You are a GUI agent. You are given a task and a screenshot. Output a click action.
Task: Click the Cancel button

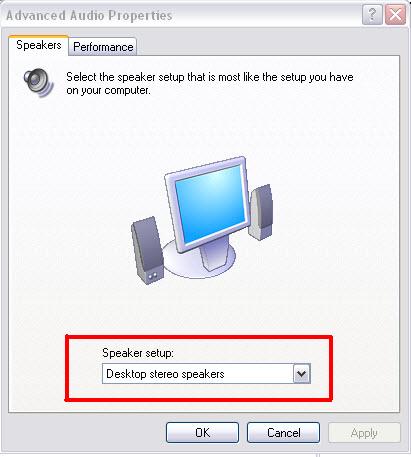coord(284,433)
